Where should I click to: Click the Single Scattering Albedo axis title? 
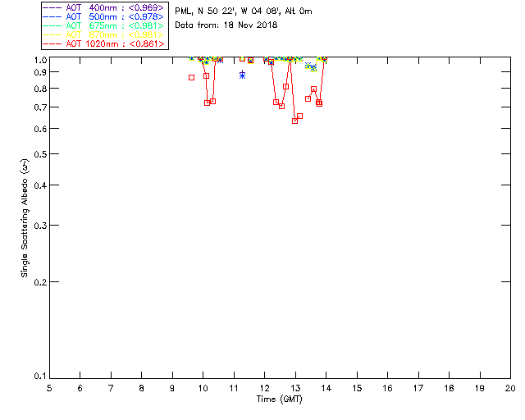click(25, 218)
